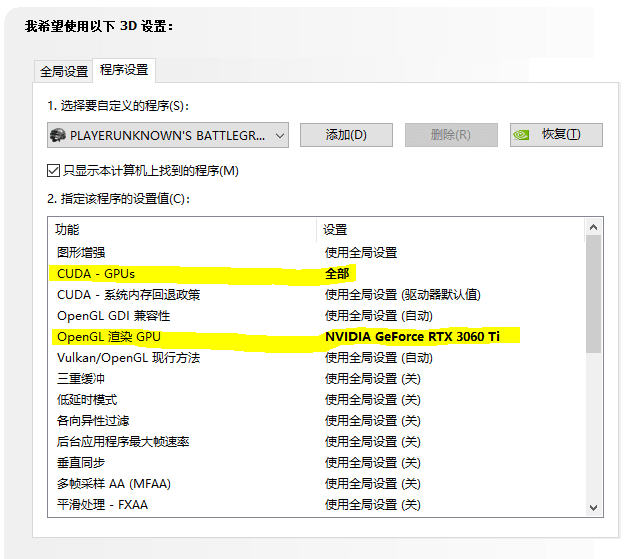Open the CUDA - GPUs setting value 全部

click(340, 273)
